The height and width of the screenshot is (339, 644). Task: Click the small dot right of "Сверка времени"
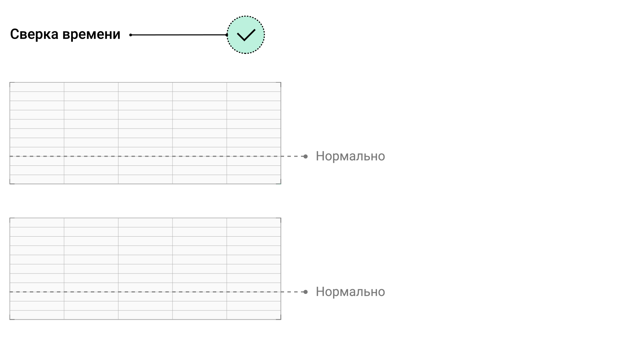(131, 35)
